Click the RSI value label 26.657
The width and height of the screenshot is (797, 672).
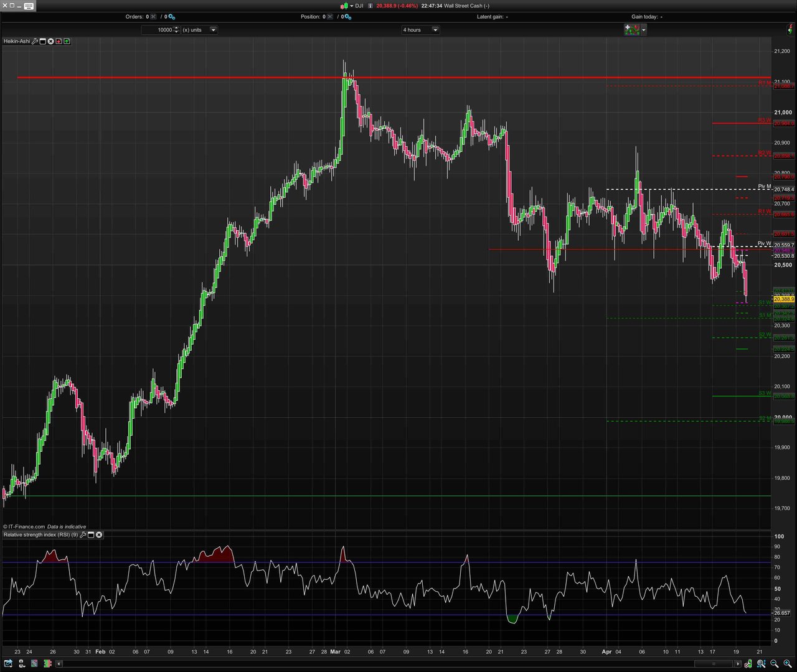[782, 613]
